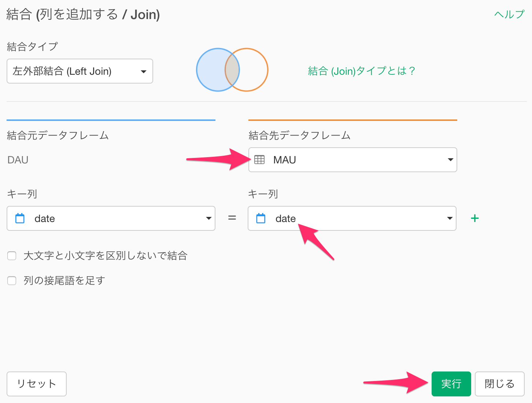Open the target key column date dropdown

pyautogui.click(x=352, y=218)
